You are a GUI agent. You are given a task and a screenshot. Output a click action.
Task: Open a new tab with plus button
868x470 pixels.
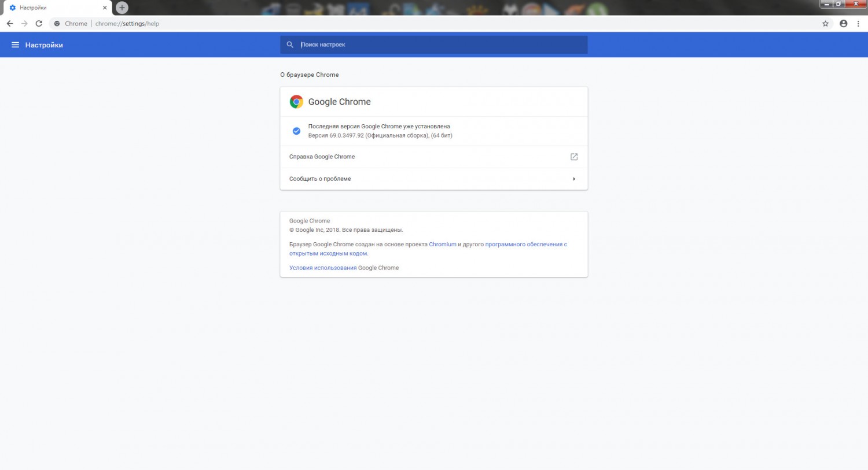point(122,8)
